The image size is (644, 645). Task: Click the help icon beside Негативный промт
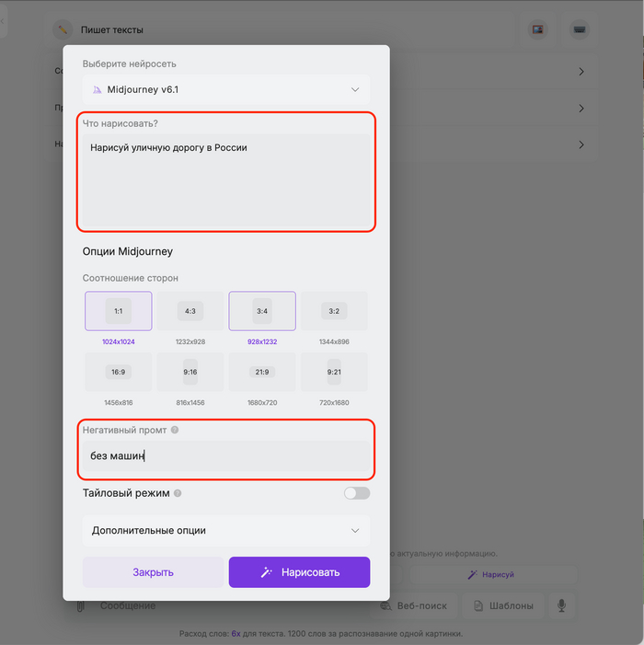click(175, 430)
